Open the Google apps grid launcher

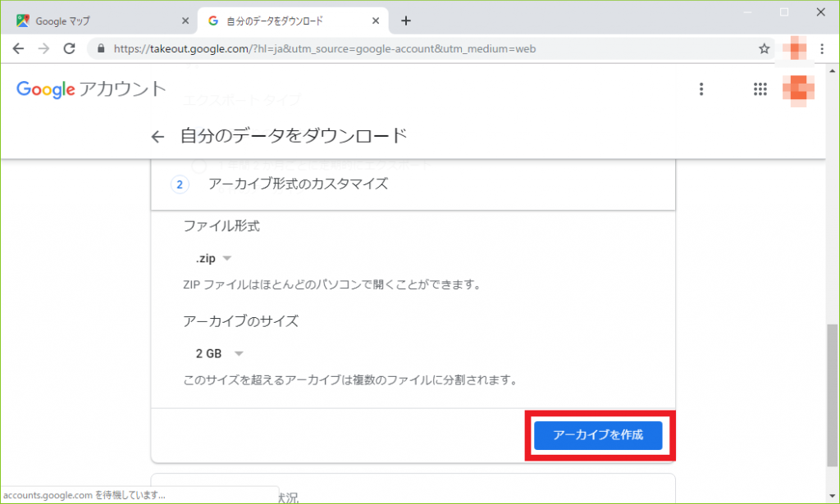coord(760,89)
